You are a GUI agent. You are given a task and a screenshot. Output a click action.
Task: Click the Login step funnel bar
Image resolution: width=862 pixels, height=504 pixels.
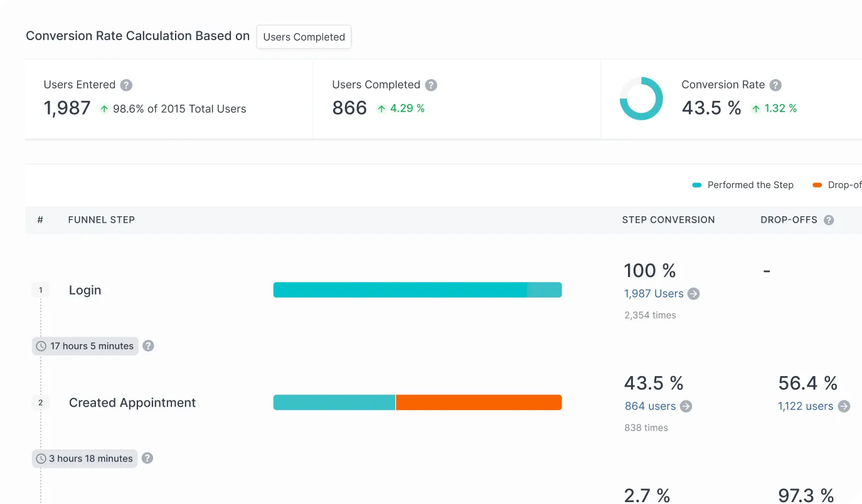(417, 290)
